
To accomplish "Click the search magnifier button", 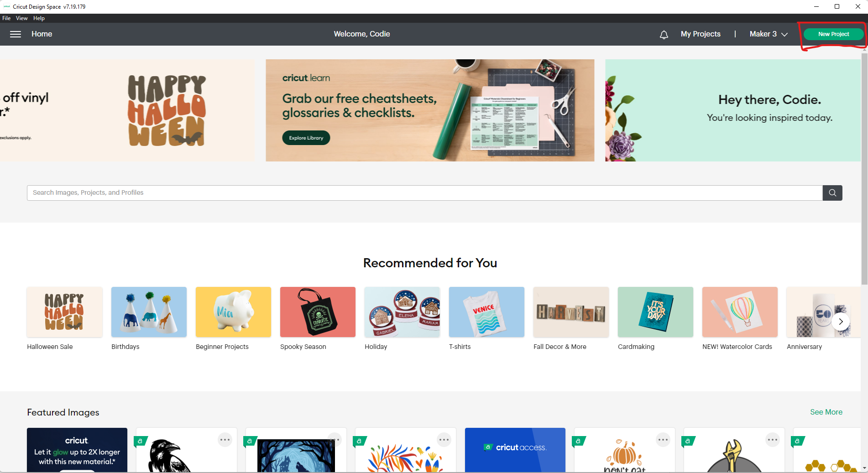I will point(832,192).
